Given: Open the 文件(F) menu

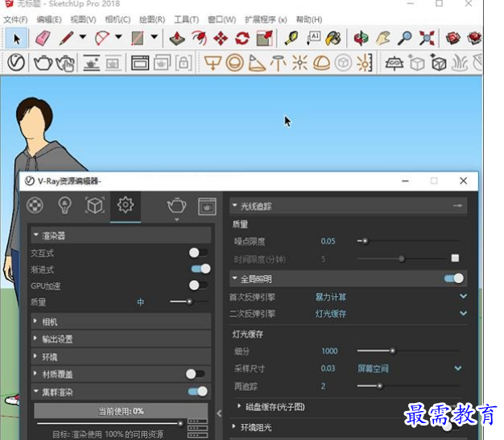Looking at the screenshot, I should point(15,19).
